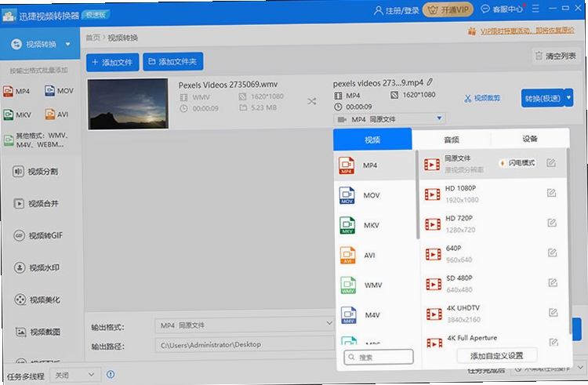Click the format search field

tap(379, 357)
